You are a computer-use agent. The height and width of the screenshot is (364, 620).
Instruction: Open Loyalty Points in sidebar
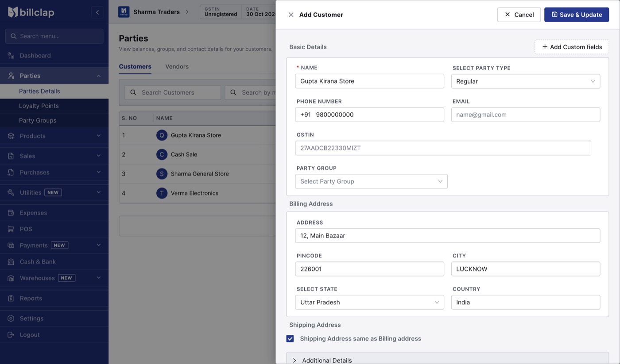(x=54, y=106)
